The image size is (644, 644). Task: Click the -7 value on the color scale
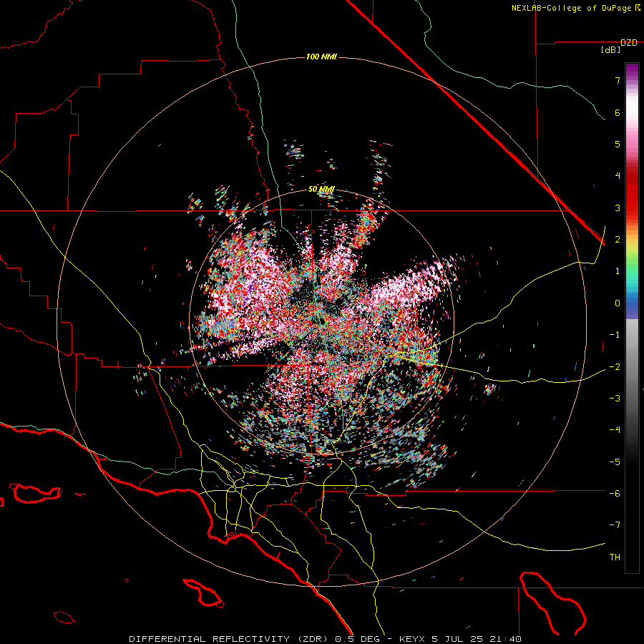(x=615, y=525)
